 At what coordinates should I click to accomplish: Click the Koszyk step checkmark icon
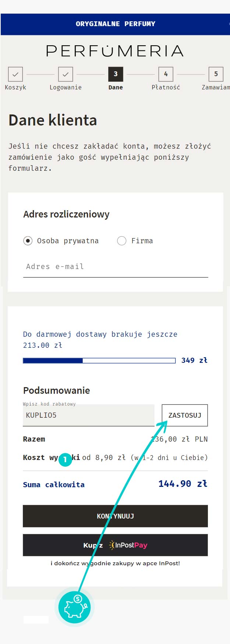[15, 74]
